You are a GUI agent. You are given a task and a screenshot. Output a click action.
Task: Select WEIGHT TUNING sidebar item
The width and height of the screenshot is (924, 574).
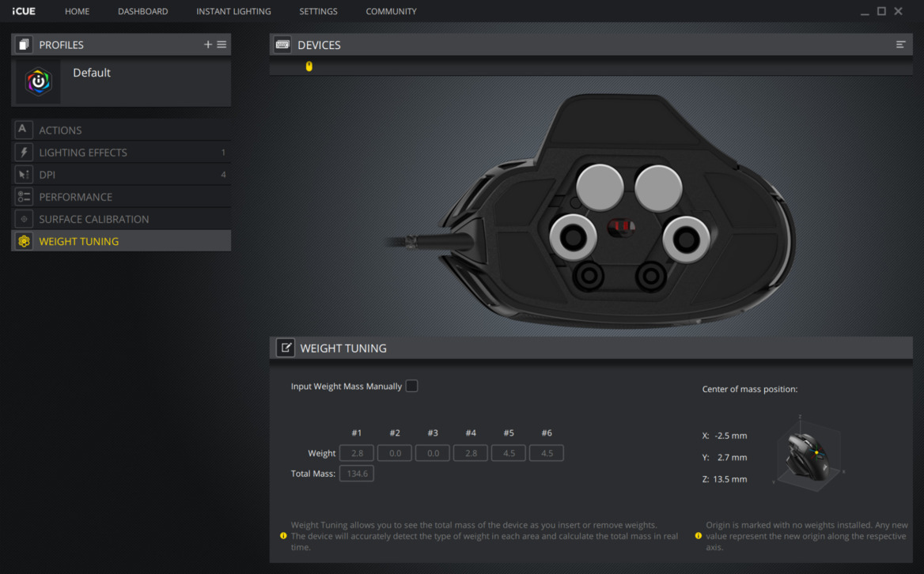121,241
